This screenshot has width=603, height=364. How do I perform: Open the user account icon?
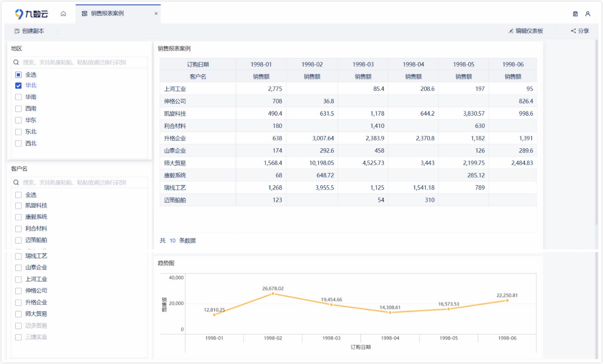tap(588, 14)
